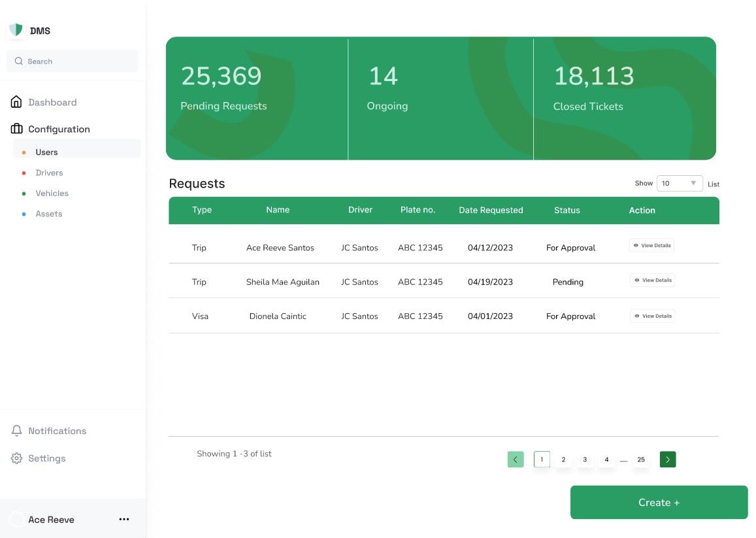Go to previous page with left arrow
Image resolution: width=756 pixels, height=538 pixels.
(x=515, y=460)
